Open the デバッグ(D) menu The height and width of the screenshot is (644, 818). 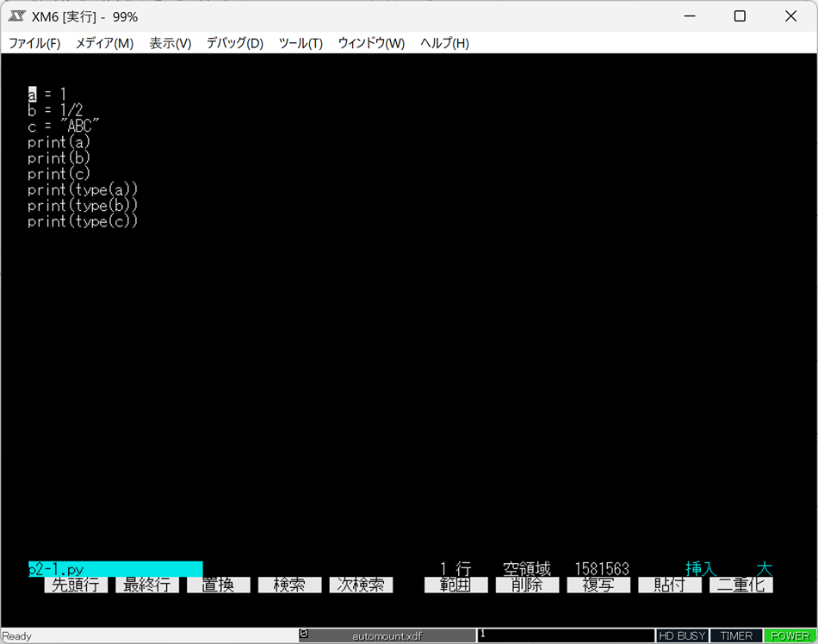click(235, 43)
